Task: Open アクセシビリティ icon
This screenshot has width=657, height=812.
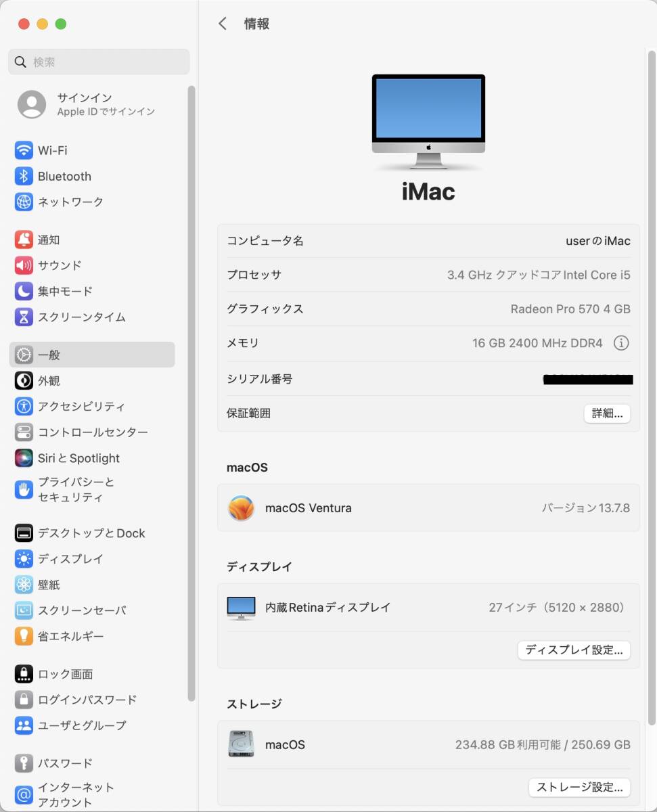Action: tap(24, 406)
